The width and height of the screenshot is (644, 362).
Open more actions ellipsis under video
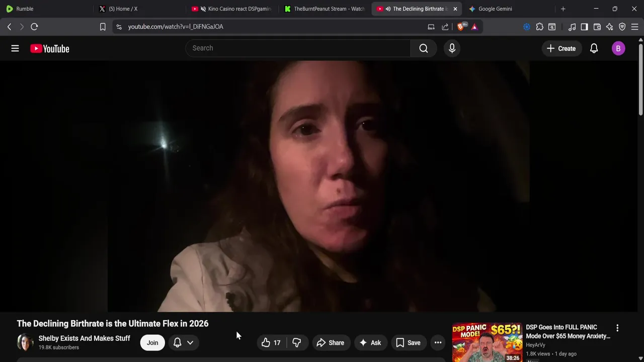click(x=438, y=343)
